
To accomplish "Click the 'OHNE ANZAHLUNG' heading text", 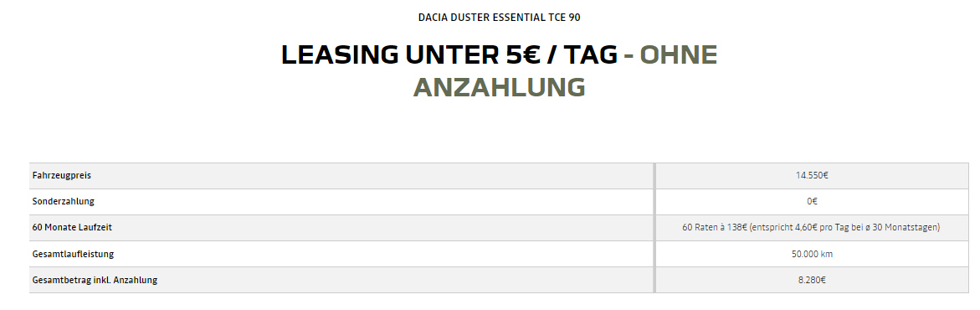I will (x=565, y=70).
